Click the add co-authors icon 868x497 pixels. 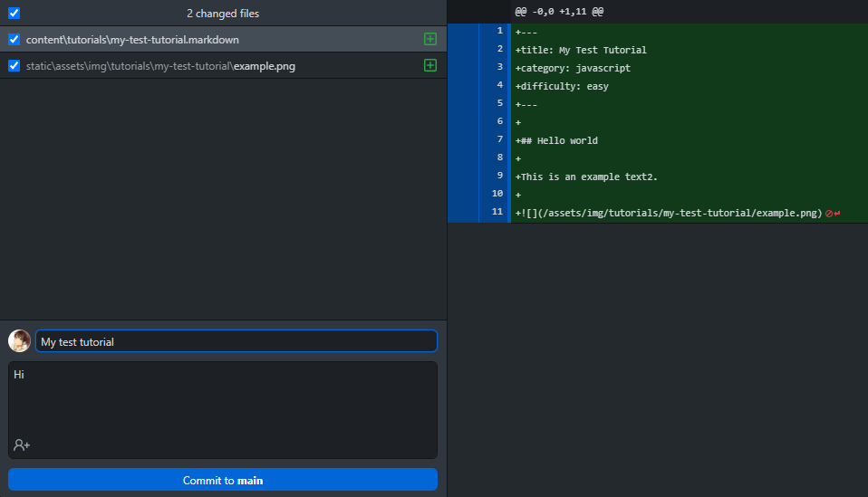pyautogui.click(x=22, y=444)
